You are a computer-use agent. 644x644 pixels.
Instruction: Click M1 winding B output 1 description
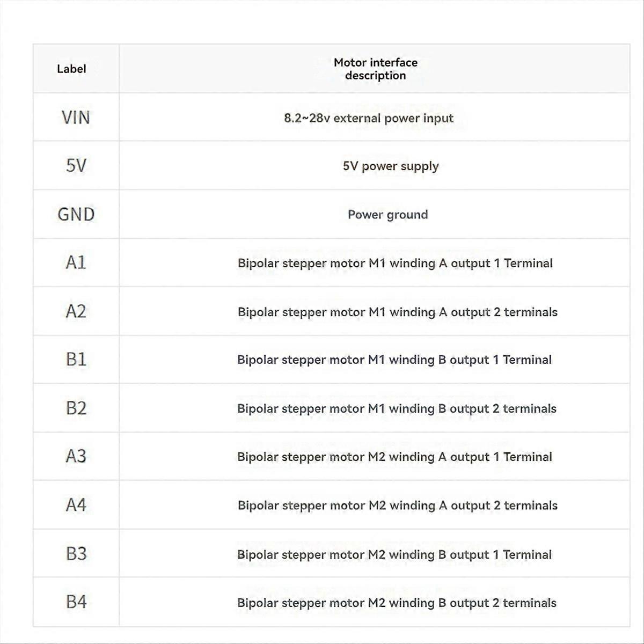394,360
